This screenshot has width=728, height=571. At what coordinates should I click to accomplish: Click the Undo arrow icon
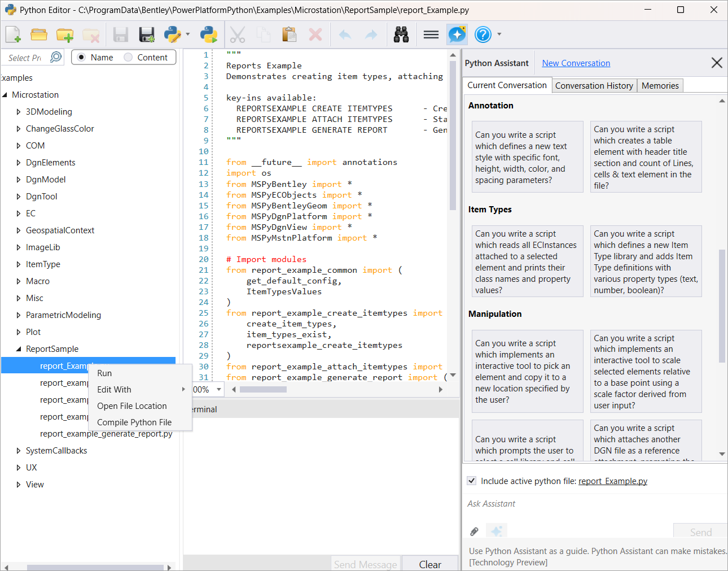(345, 34)
